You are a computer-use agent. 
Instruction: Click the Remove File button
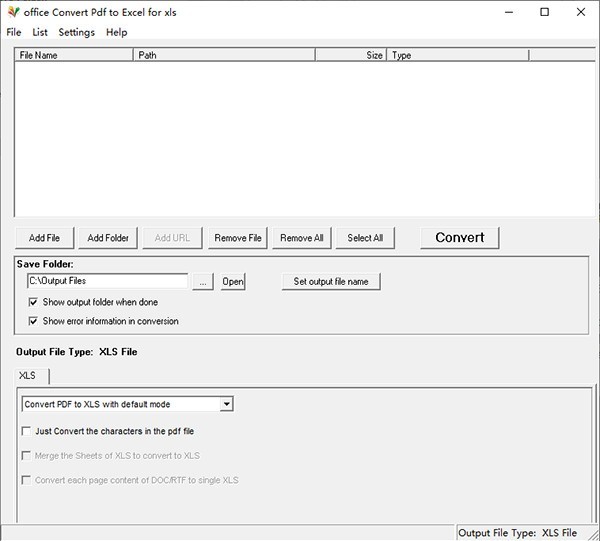[238, 238]
